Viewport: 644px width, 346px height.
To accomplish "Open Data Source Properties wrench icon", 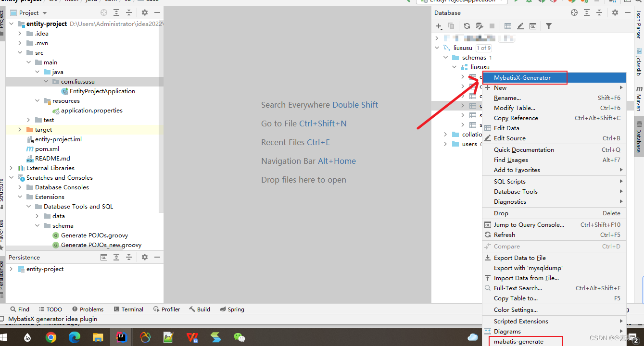I will (x=479, y=26).
